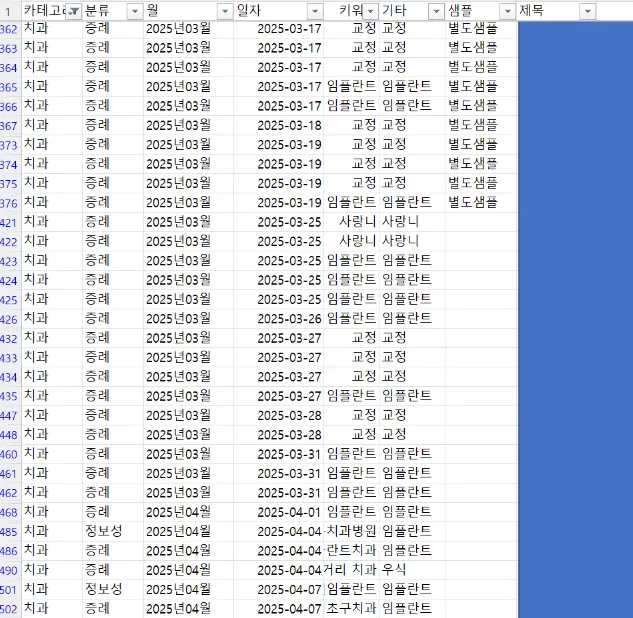633x618 pixels.
Task: Select 별도샘플 cell in row 367
Action: click(481, 126)
